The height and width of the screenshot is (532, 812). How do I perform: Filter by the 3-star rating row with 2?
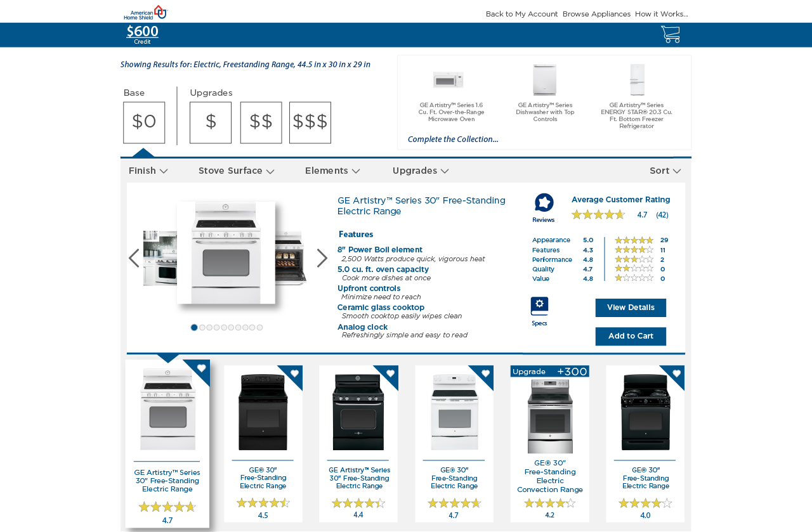click(x=639, y=259)
